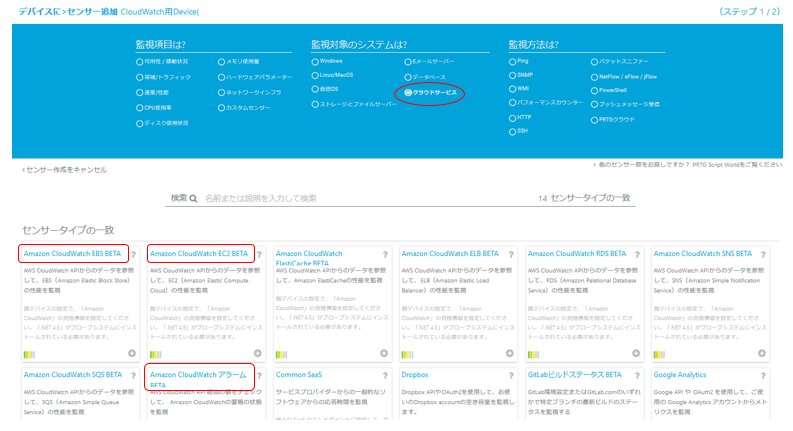Open the Amazon CloudWatch SQS BETA sensor
Screen dimensions: 793x431
tap(73, 375)
